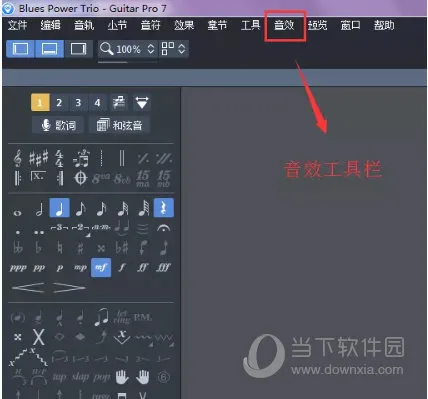Apply tap effect icon
The image size is (428, 399).
pos(59,377)
